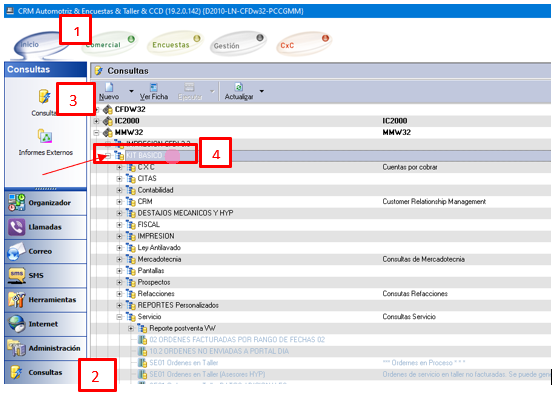The image size is (556, 393).
Task: Expand the FISCAL folder
Action: (119, 225)
